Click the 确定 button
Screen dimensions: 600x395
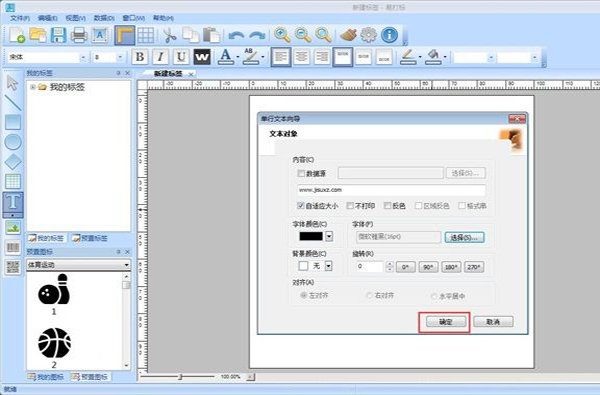(x=446, y=322)
